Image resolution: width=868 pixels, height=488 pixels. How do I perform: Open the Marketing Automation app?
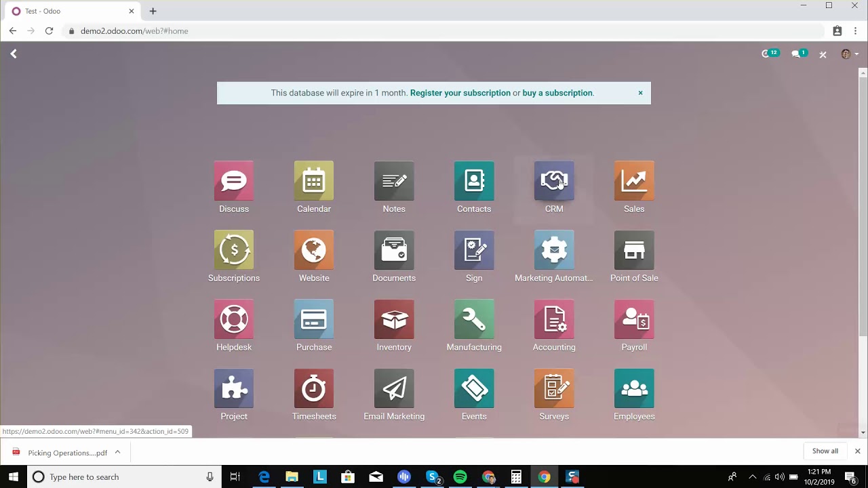[x=554, y=250]
